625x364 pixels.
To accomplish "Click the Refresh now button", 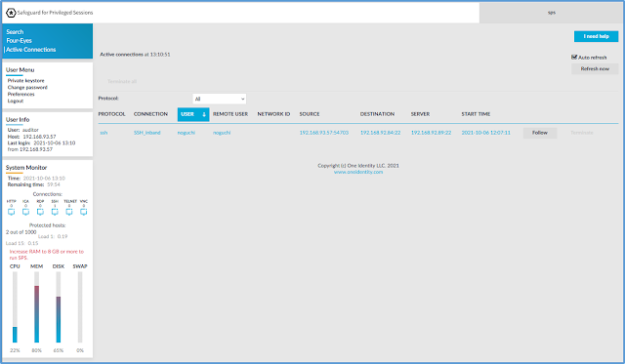I will point(595,69).
